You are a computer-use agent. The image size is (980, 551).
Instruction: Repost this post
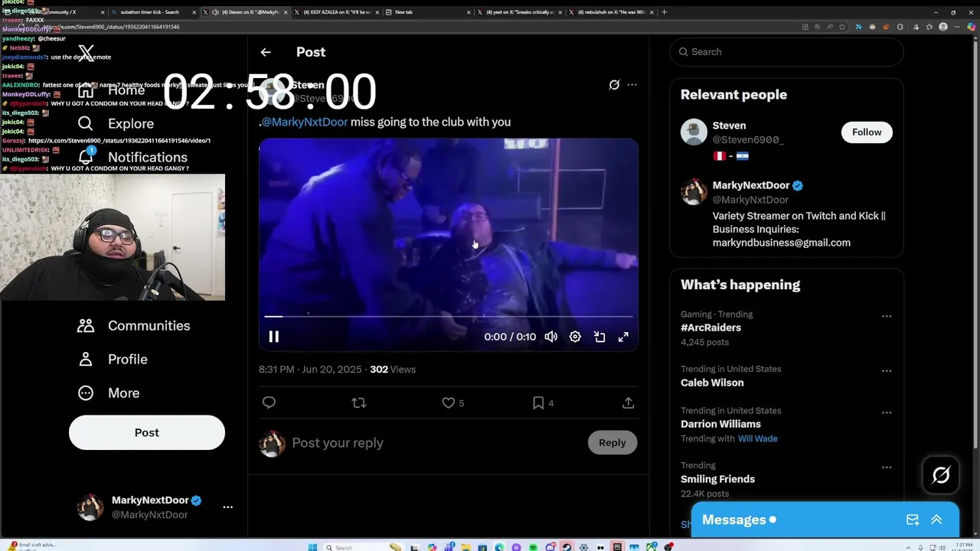[x=359, y=403]
